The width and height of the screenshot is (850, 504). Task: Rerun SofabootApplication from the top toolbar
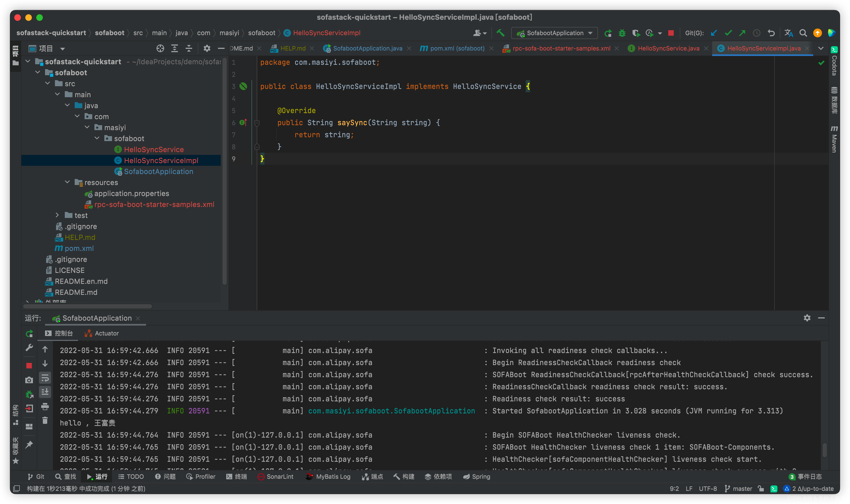(608, 33)
